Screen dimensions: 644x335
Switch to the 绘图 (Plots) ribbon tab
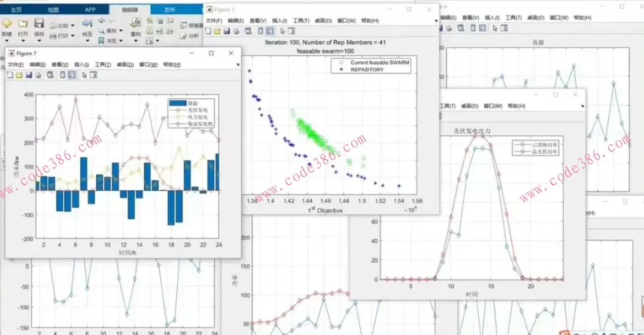tap(53, 10)
